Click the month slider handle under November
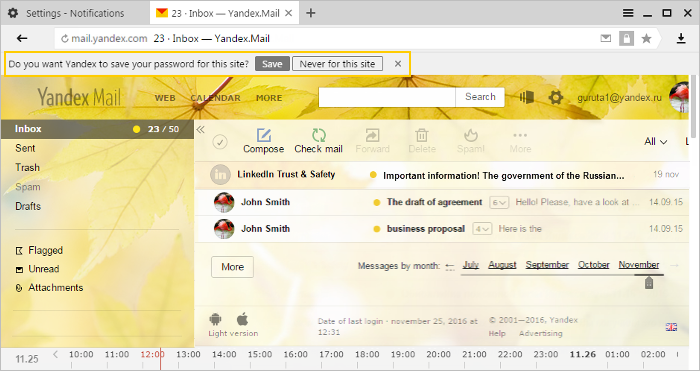 click(x=649, y=282)
